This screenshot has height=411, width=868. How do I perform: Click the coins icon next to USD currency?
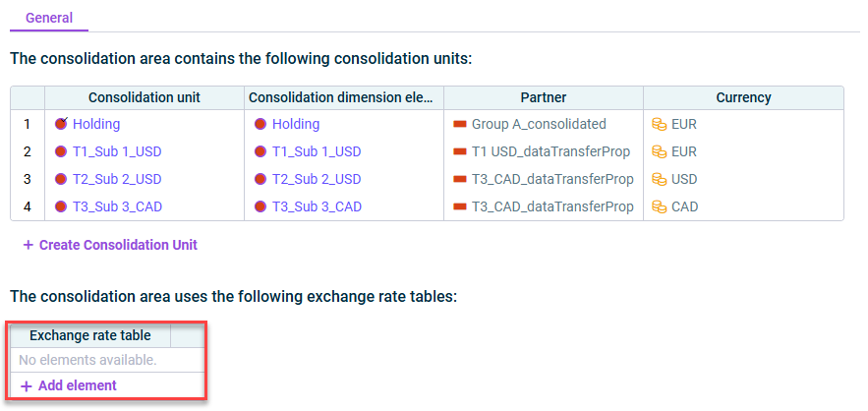pos(660,180)
